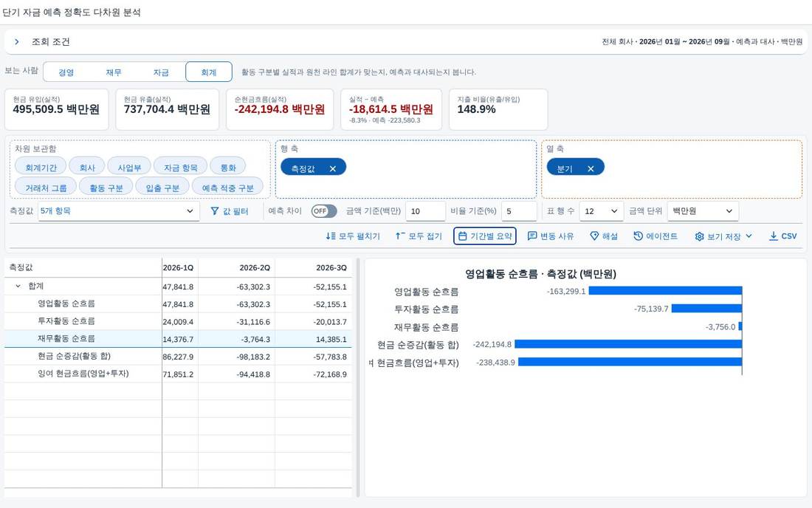Click the 보기 저장 gear icon
Screen dimensions: 812x508
[699, 237]
